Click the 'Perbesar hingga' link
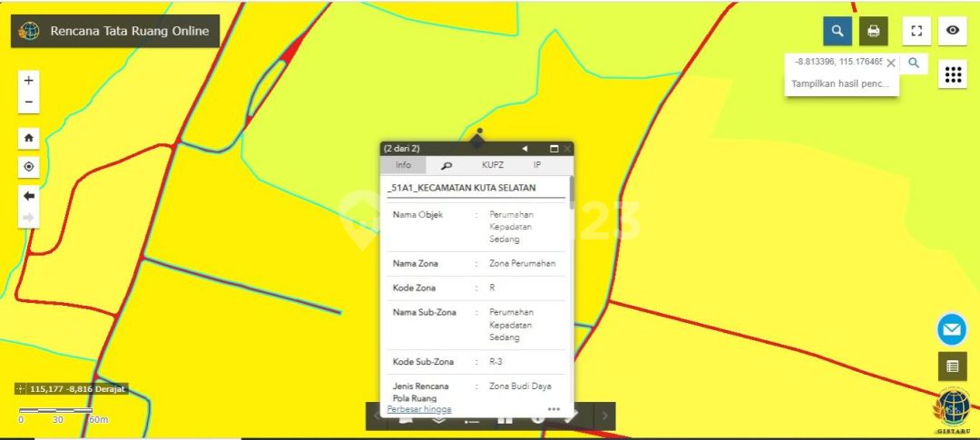Image resolution: width=980 pixels, height=440 pixels. click(x=418, y=409)
